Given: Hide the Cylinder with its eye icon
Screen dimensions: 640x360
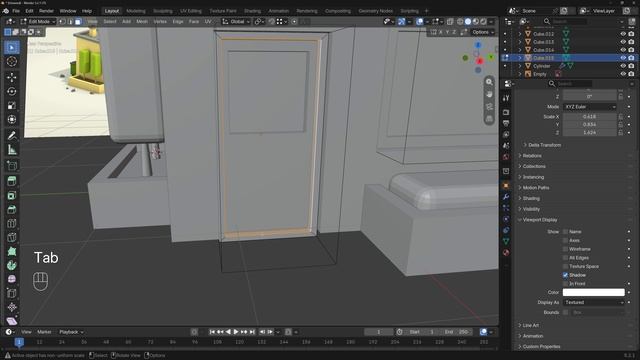Looking at the screenshot, I should [x=623, y=66].
